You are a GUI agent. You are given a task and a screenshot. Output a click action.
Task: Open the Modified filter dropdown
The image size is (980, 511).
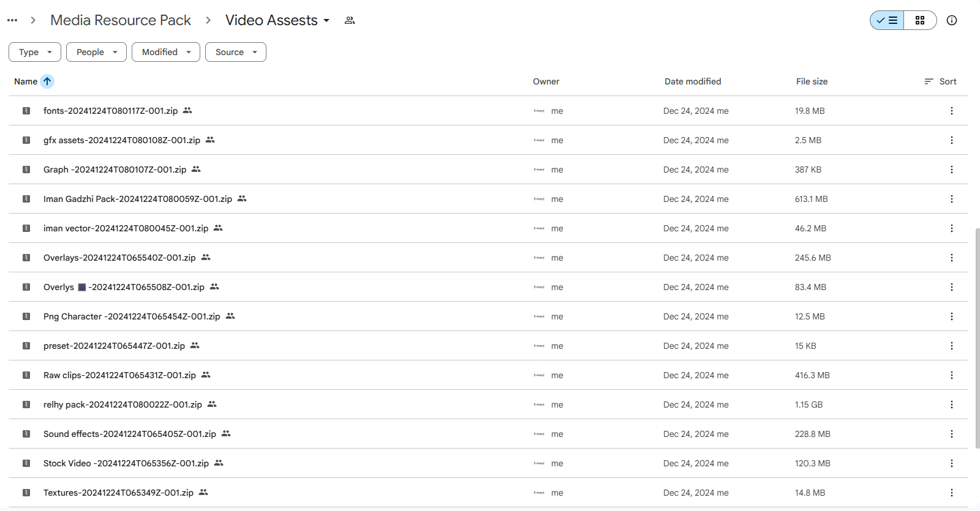pos(166,52)
